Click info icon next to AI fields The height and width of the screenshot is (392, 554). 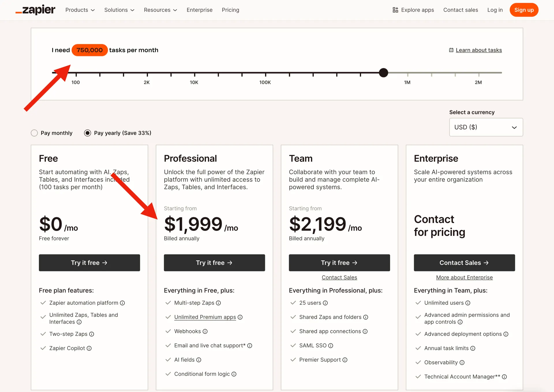point(199,360)
